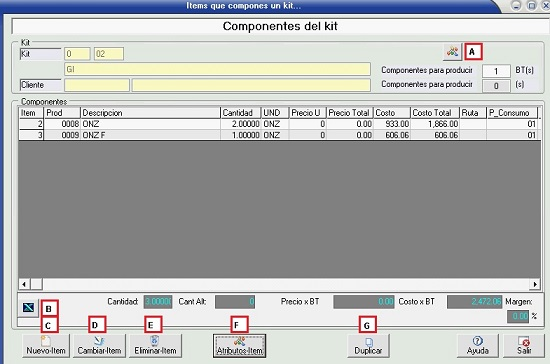Click quantity cell 1.00000
The height and width of the screenshot is (364, 550).
point(241,135)
